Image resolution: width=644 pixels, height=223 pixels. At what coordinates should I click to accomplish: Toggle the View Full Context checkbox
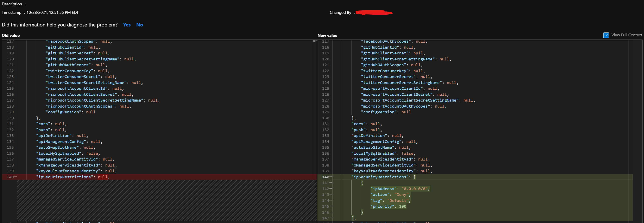[x=606, y=35]
